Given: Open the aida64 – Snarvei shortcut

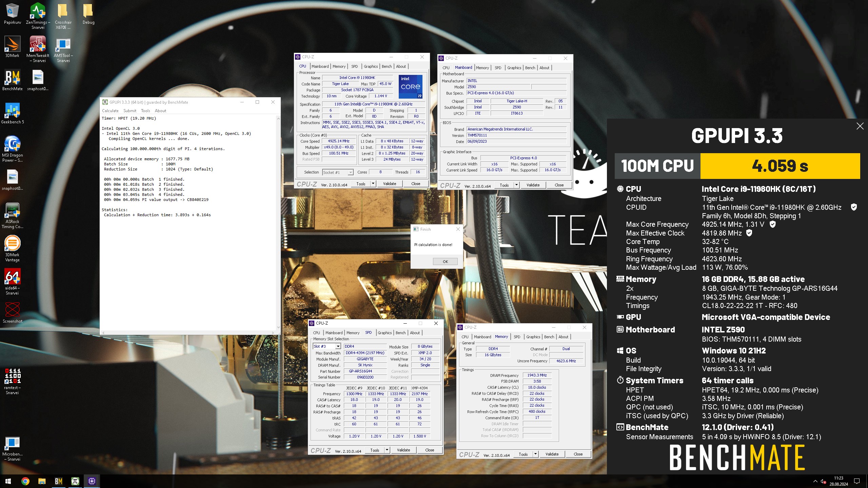Looking at the screenshot, I should (12, 281).
